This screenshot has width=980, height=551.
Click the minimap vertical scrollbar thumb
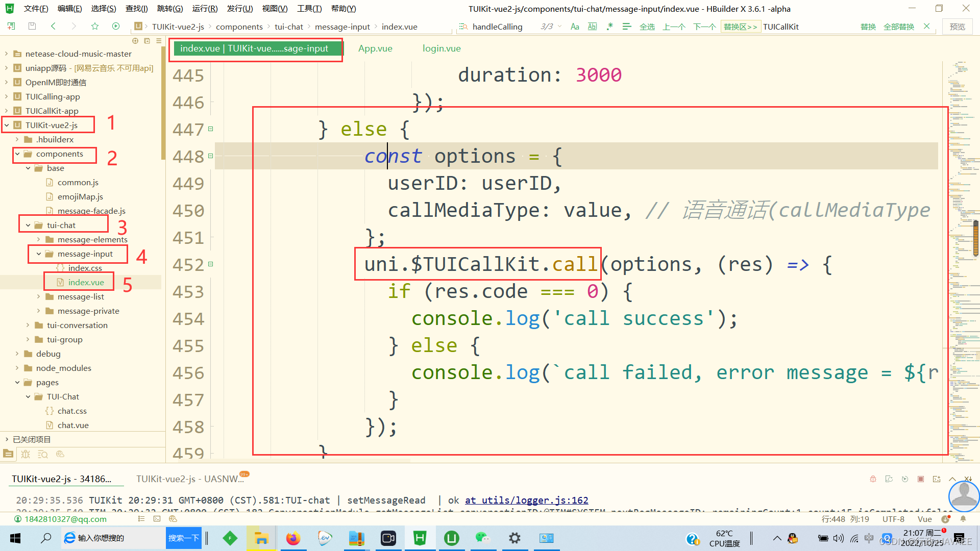976,238
